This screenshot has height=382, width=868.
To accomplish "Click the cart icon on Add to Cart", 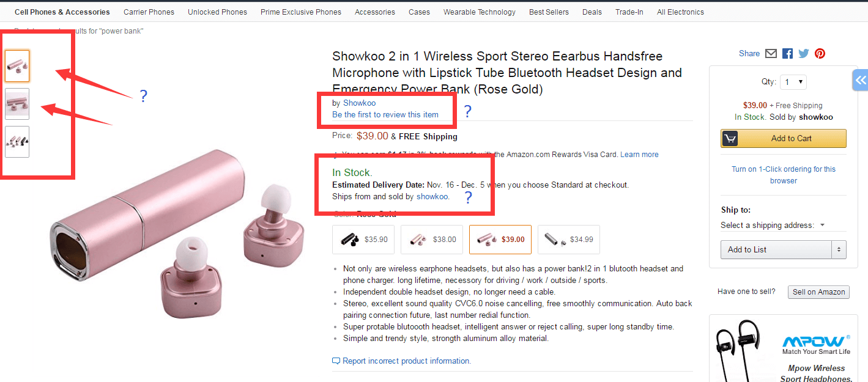I will pyautogui.click(x=730, y=138).
